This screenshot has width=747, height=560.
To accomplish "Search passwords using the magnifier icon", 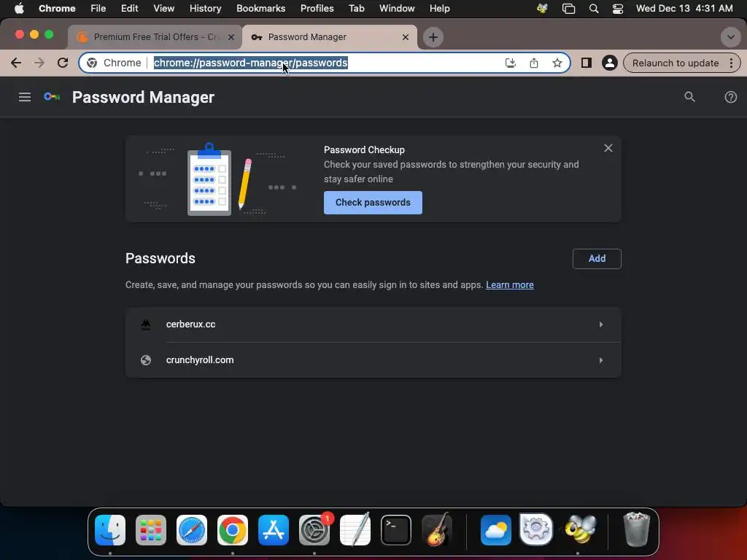I will [689, 97].
